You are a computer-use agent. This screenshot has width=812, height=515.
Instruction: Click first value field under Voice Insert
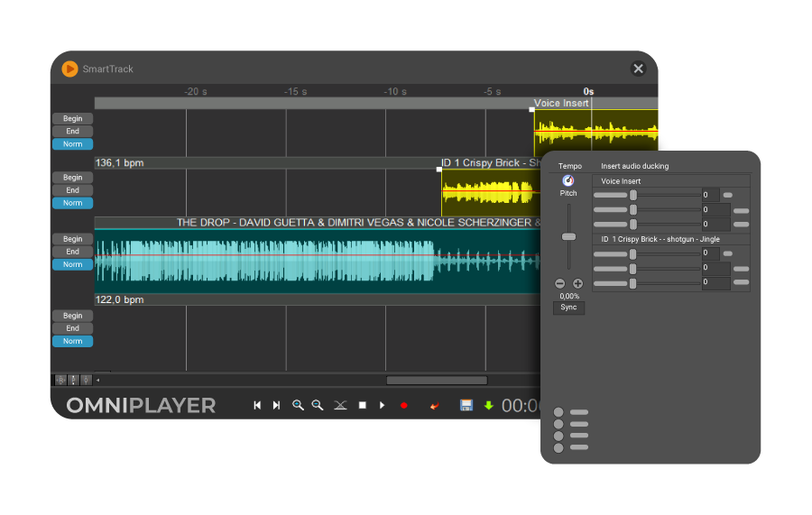click(x=711, y=195)
